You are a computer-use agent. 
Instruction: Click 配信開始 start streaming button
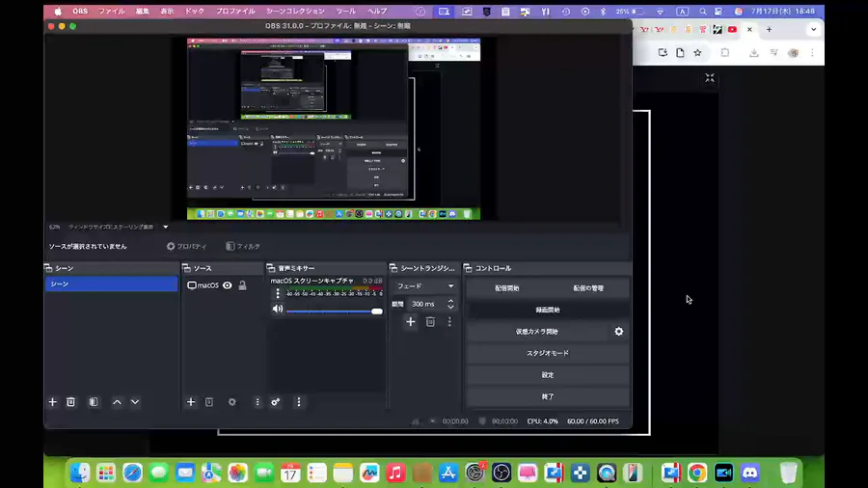coord(507,288)
